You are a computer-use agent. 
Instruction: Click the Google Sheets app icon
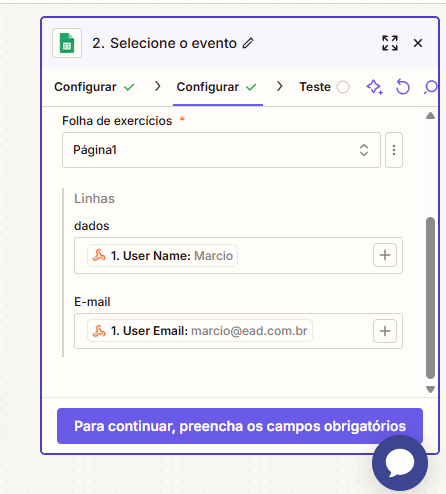[x=67, y=43]
